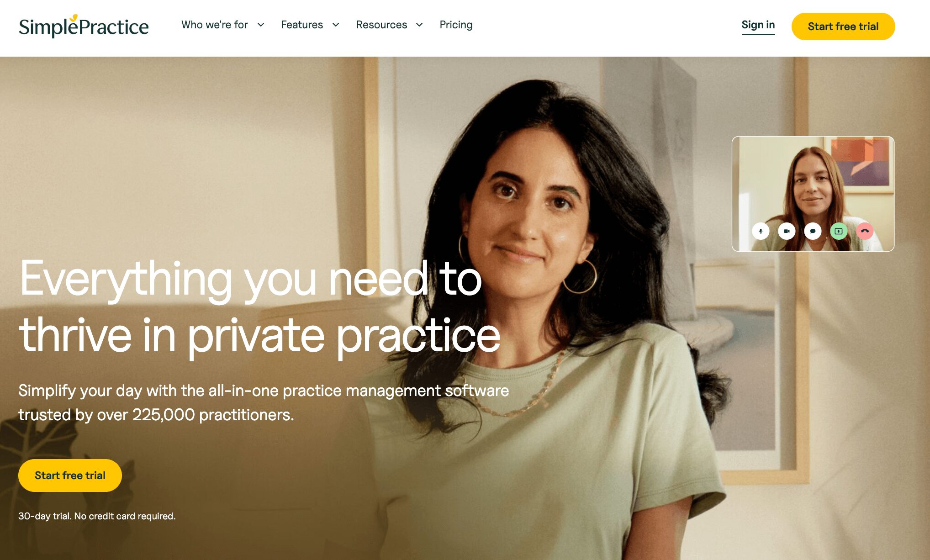Viewport: 930px width, 560px height.
Task: Click the Sign in link
Action: tap(758, 25)
